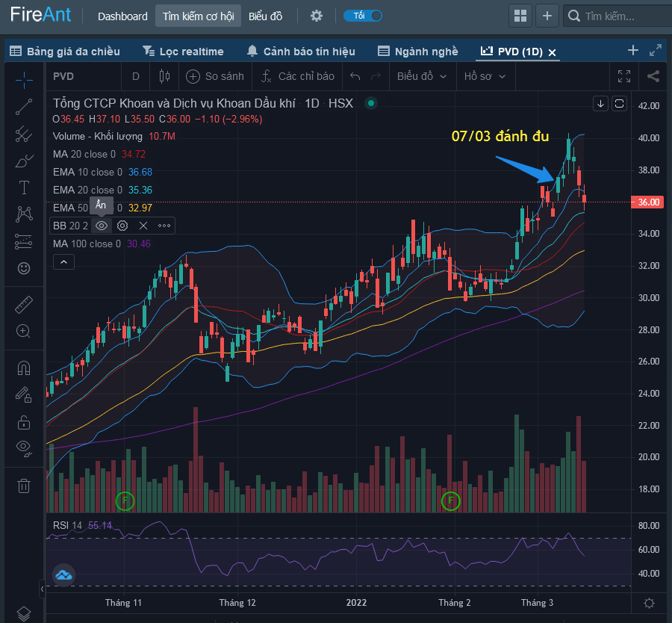672x623 pixels.
Task: Click the zoom in magnifier tool
Action: 24,331
